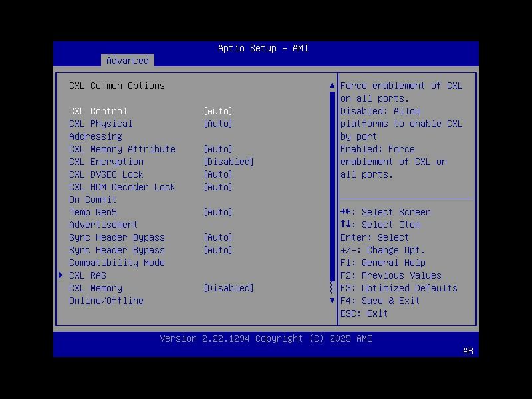Change the CXL Control [Auto] value

218,111
